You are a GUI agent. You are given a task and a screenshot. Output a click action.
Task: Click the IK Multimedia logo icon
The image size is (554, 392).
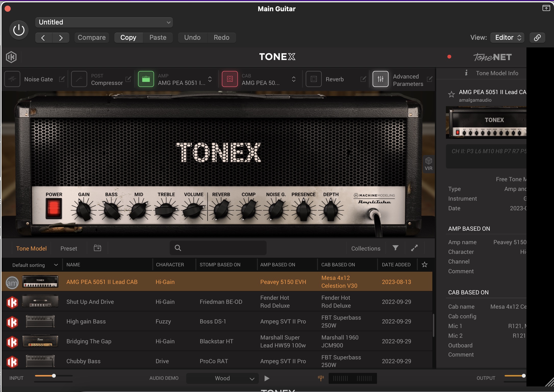point(11,57)
